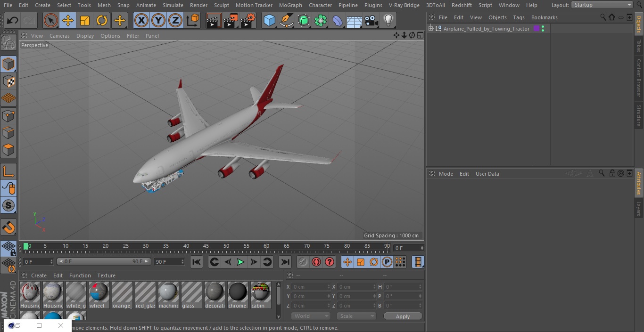
Task: Open the Spline Pen tool
Action: [286, 20]
